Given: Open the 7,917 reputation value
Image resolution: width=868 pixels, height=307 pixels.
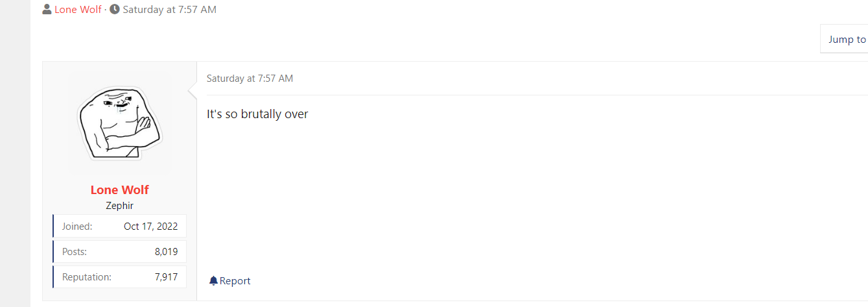Looking at the screenshot, I should tap(167, 277).
